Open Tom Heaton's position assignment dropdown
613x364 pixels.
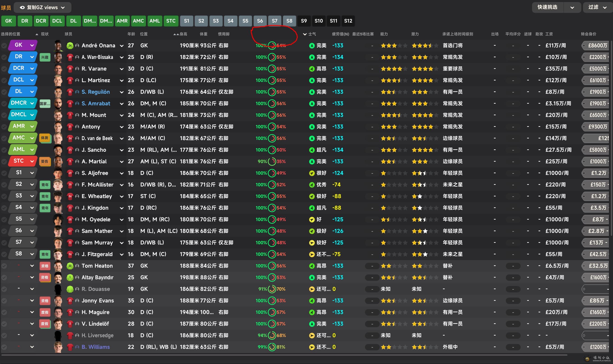32,266
